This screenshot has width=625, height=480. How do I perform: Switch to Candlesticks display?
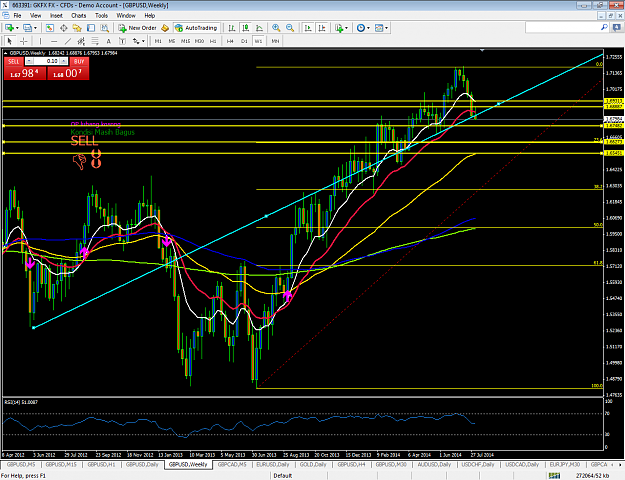click(246, 28)
